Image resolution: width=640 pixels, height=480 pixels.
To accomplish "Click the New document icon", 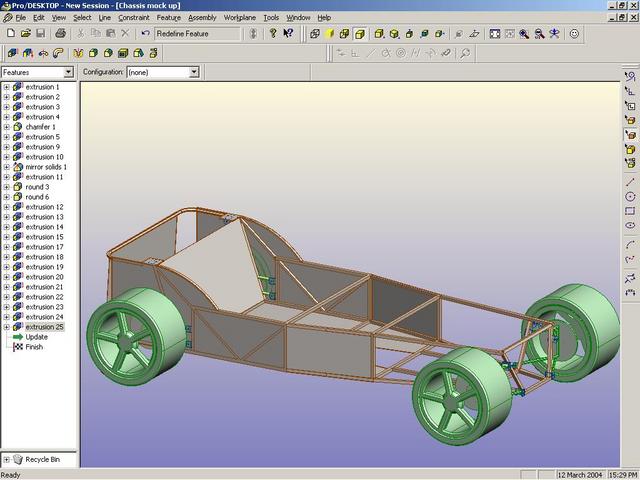I will [x=11, y=33].
